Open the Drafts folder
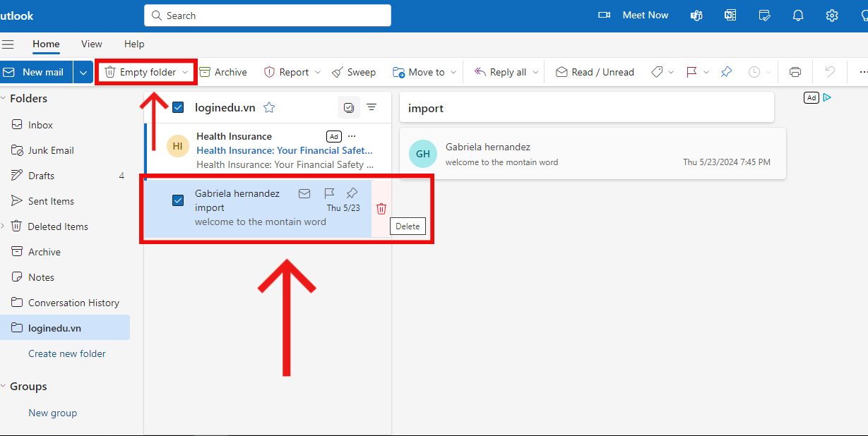The image size is (868, 436). point(65,176)
